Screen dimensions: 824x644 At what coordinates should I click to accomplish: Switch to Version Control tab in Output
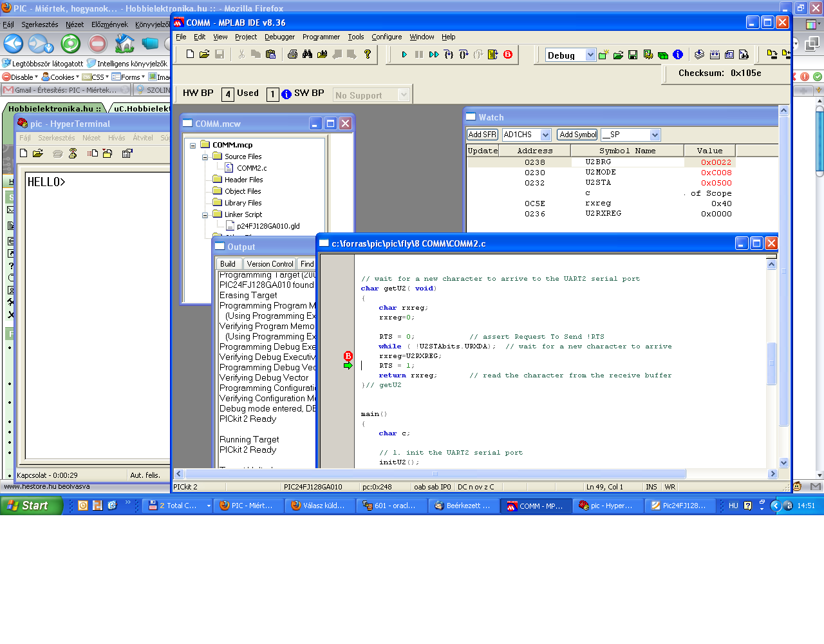tap(270, 264)
